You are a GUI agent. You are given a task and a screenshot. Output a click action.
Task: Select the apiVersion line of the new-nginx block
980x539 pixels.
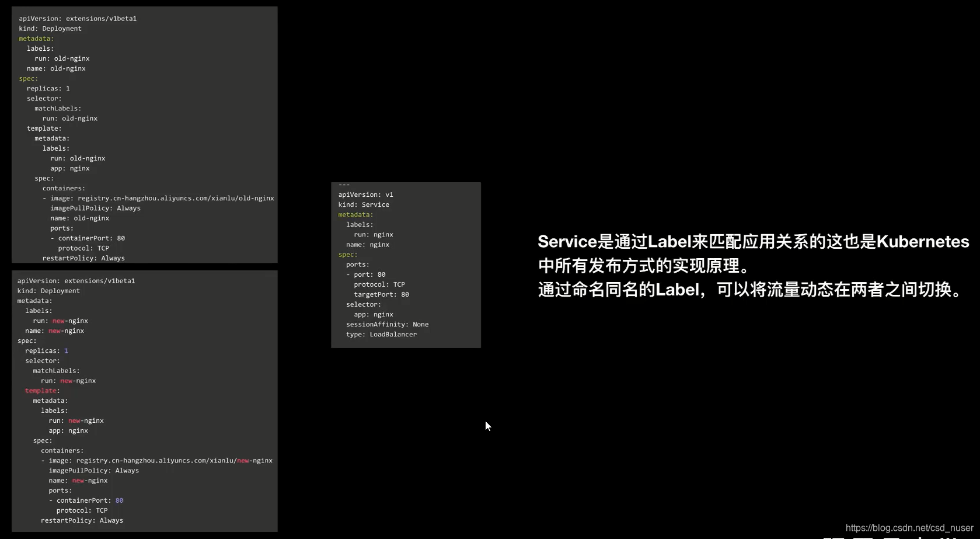pos(76,281)
